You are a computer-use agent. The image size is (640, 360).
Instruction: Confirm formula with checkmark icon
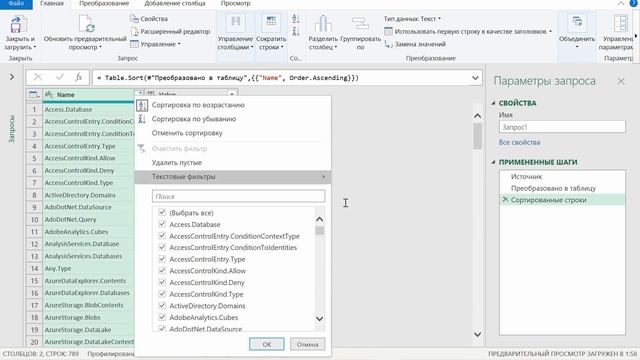point(60,77)
